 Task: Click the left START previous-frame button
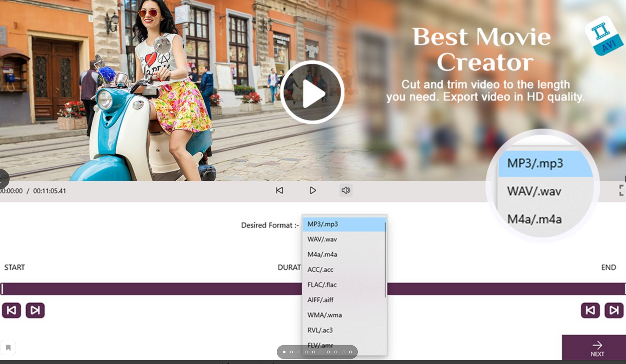[x=12, y=310]
